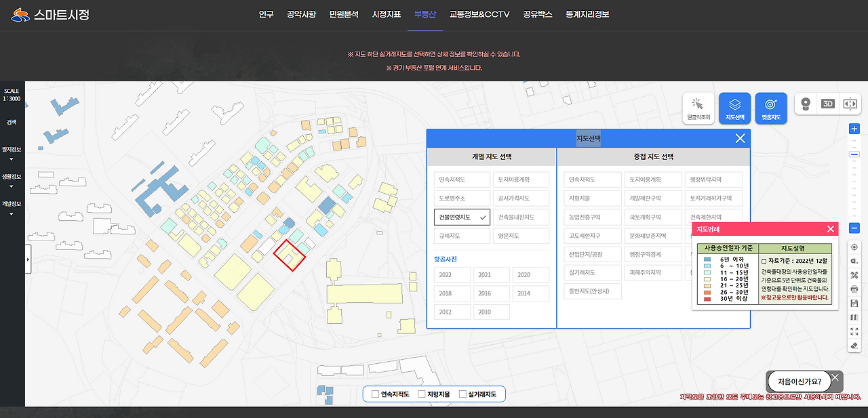Zoom in with the plus button
Image resolution: width=868 pixels, height=418 pixels.
(854, 129)
